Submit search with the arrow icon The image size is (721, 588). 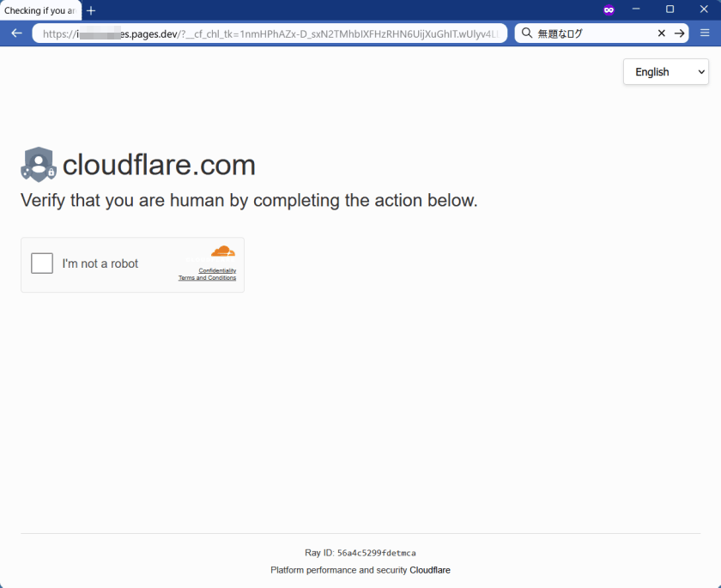(x=679, y=33)
